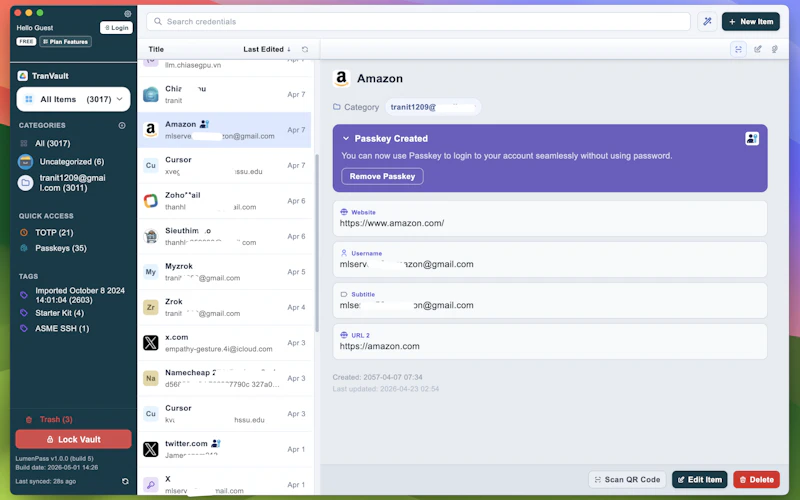Filter by ASME SSH (1) tag
The width and height of the screenshot is (800, 500).
(x=62, y=329)
